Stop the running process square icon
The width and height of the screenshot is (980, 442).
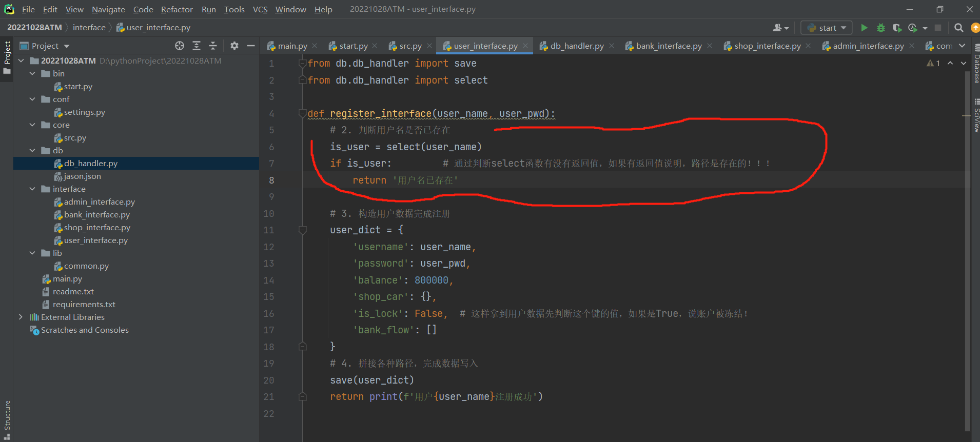click(938, 28)
